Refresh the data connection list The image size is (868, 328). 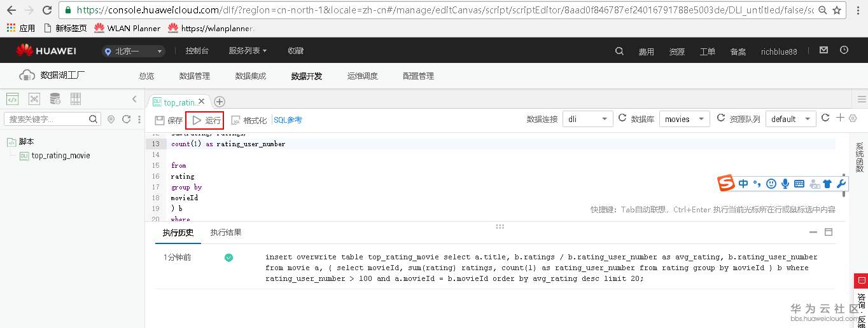tap(622, 118)
